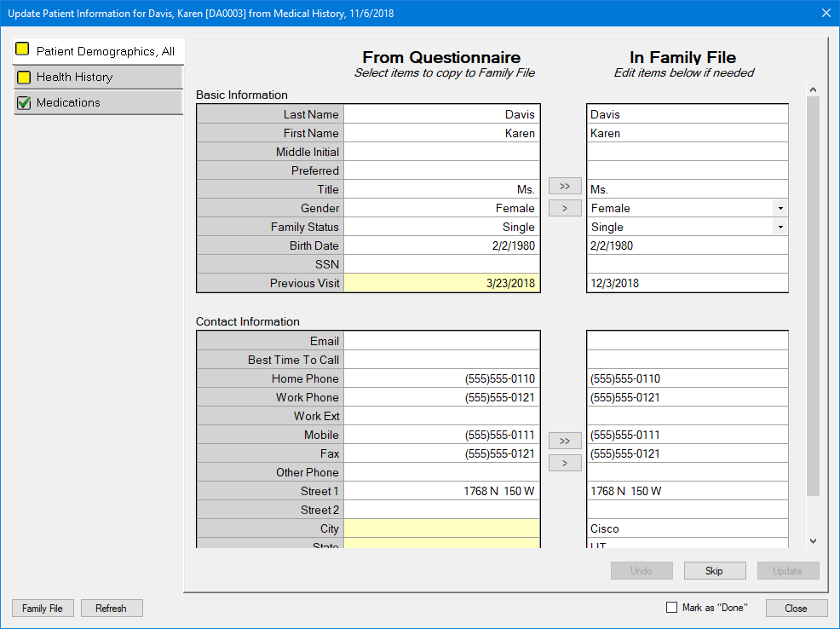Click the Skip button
Screen dimensions: 840x629
[x=714, y=570]
